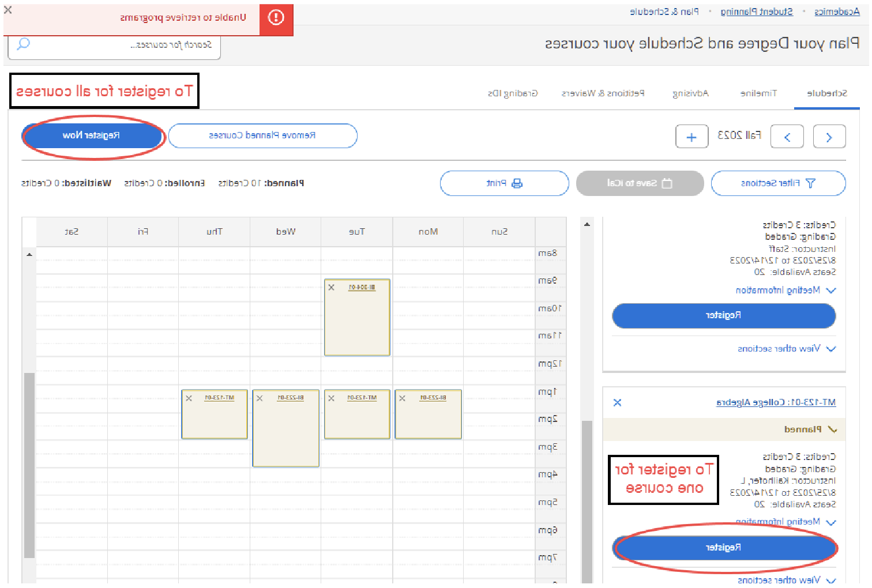Screen dimensions: 872x588
Task: Open the Schedule tab
Action: click(827, 93)
